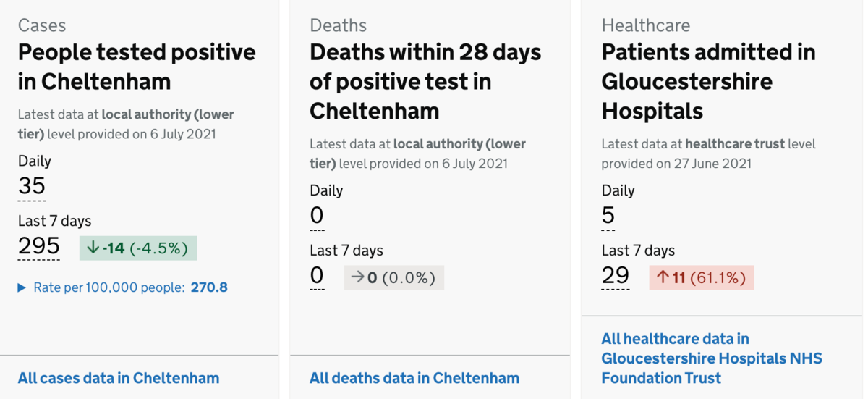Click the daily cases value 35

click(x=32, y=186)
